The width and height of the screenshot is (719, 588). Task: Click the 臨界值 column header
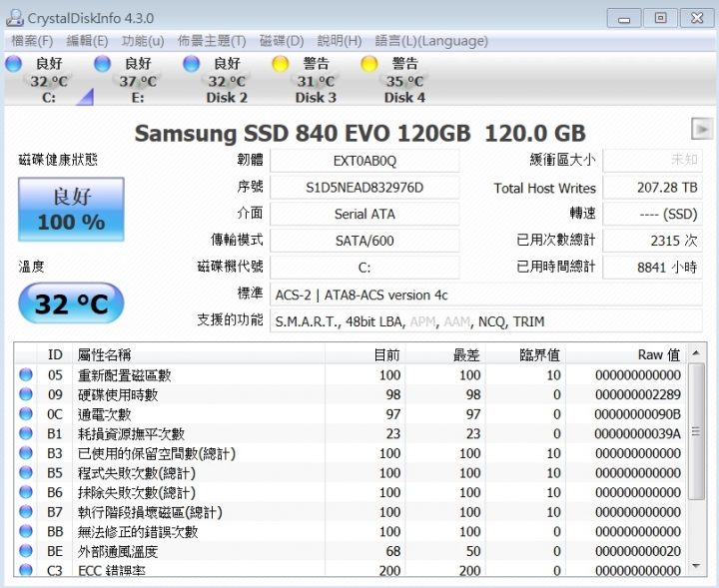click(526, 354)
